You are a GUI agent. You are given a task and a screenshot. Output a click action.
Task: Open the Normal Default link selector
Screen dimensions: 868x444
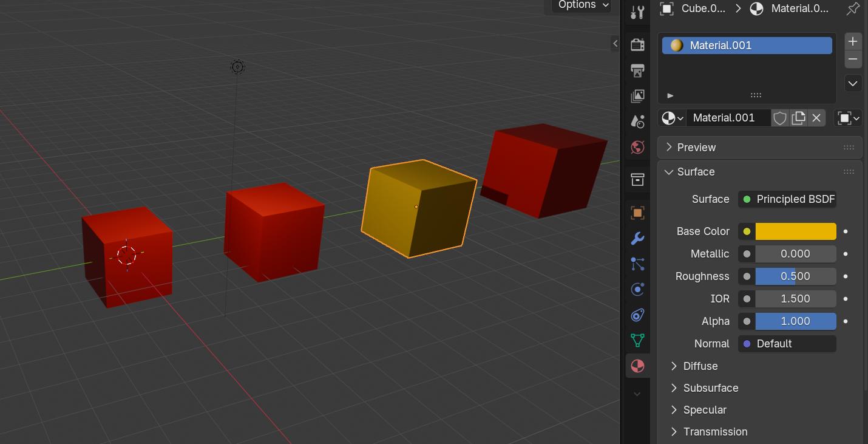point(787,344)
